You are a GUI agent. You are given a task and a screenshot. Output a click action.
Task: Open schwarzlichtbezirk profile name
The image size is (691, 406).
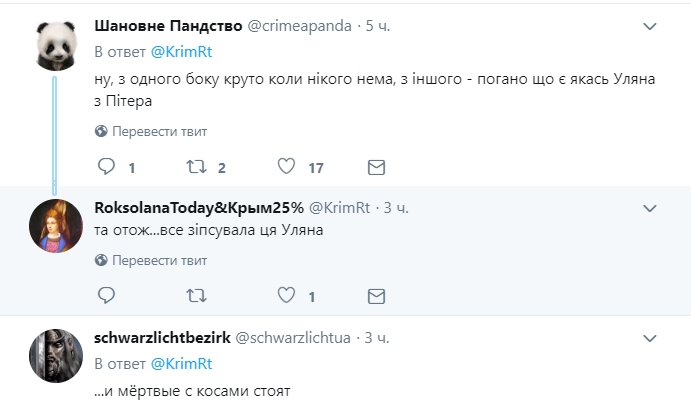[160, 338]
